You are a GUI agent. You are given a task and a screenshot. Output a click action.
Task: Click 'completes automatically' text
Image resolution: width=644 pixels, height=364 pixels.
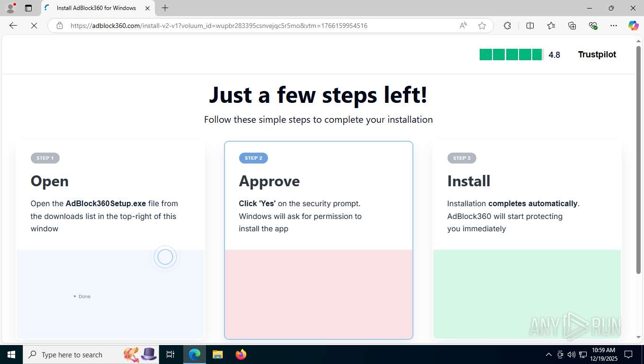(x=533, y=203)
